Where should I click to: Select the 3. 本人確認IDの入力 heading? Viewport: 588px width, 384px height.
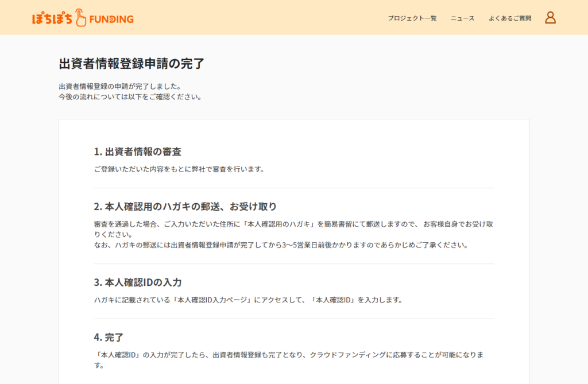click(x=138, y=282)
